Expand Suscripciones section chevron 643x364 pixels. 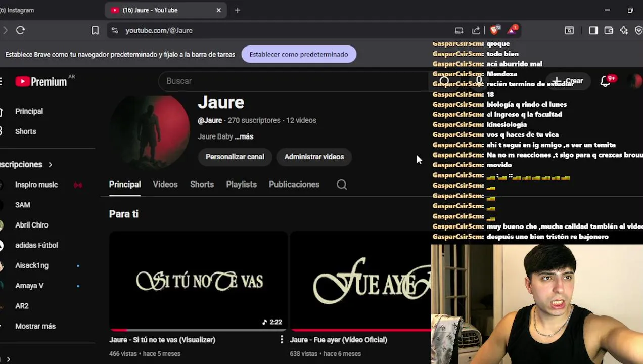[x=50, y=165]
